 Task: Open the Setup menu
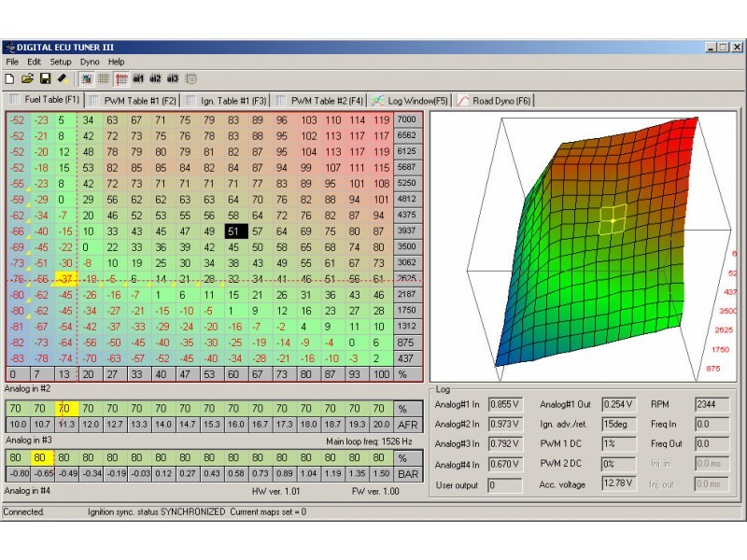[61, 62]
